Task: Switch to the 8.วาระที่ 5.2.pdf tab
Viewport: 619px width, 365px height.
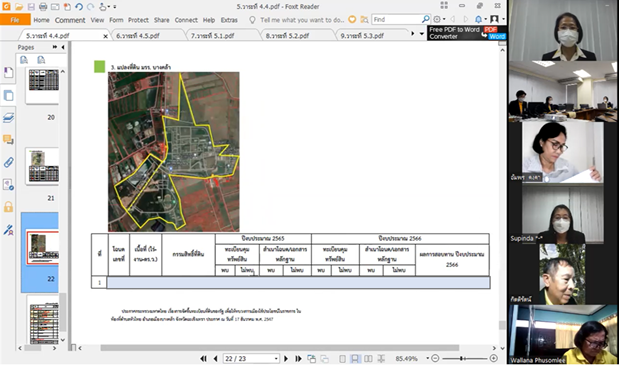Action: point(287,36)
